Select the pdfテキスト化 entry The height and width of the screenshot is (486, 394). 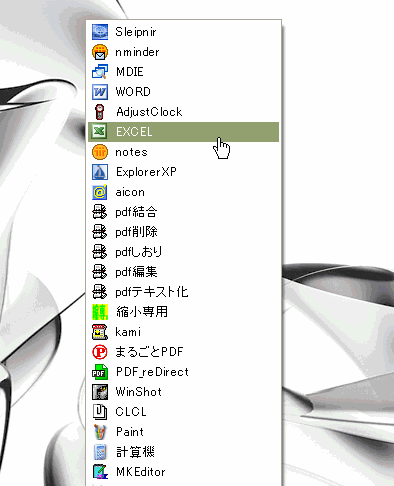[183, 292]
